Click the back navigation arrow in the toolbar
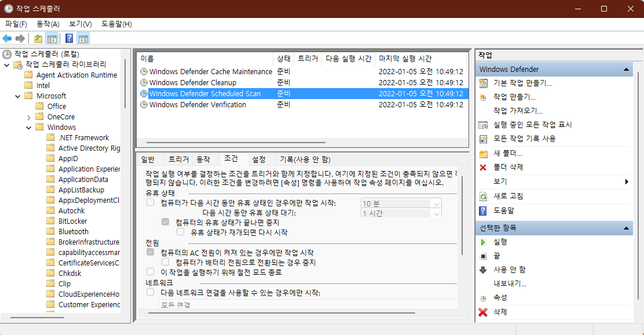Image resolution: width=644 pixels, height=335 pixels. [7, 39]
